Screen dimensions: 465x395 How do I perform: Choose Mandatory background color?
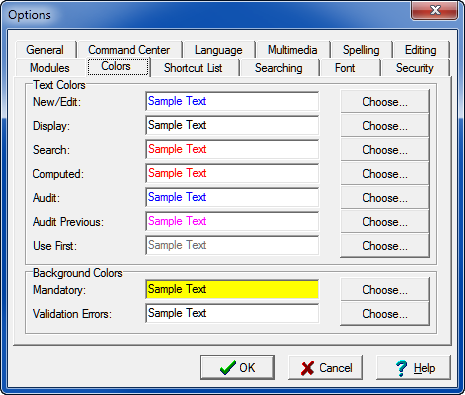[x=385, y=290]
